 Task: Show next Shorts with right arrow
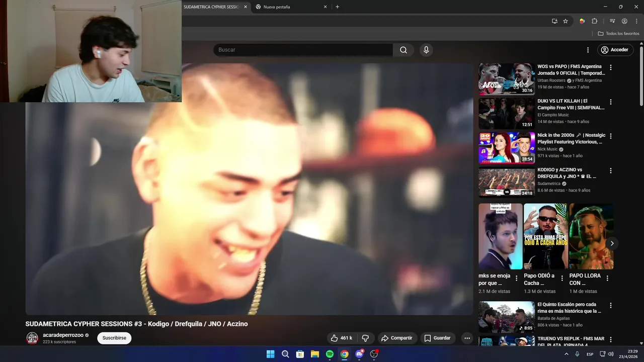[612, 243]
